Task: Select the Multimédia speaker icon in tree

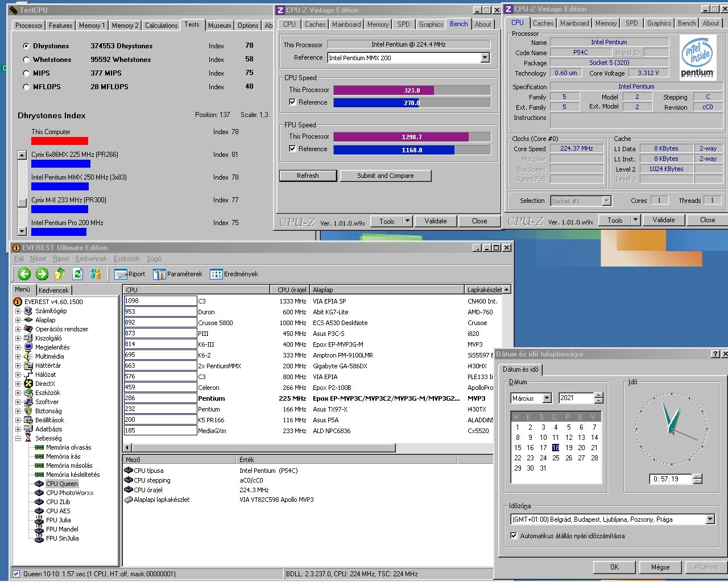Action: tap(28, 356)
